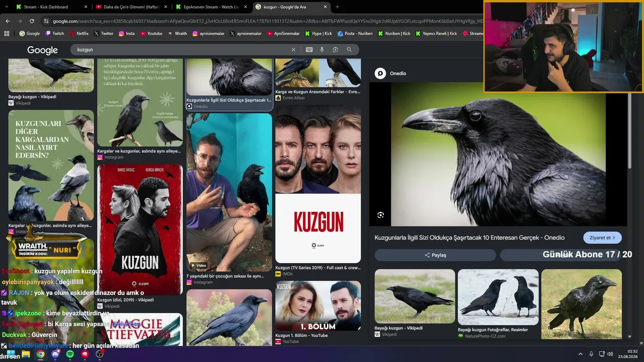This screenshot has height=362, width=644.
Task: Click the image panel scrollbar
Action: click(x=629, y=126)
